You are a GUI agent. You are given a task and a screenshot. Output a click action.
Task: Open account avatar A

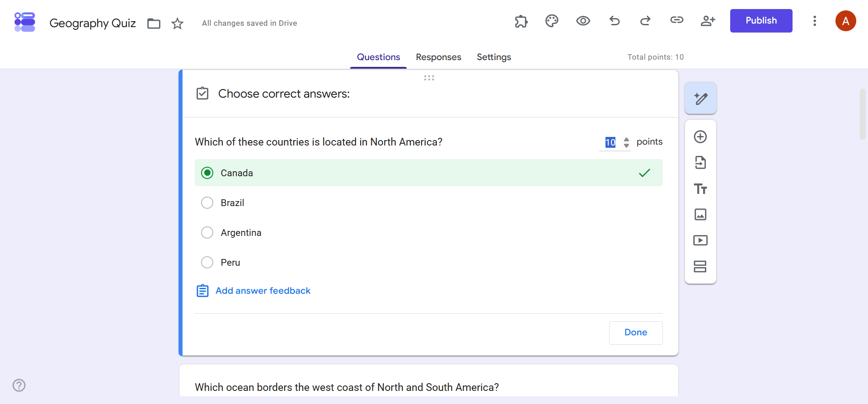click(846, 21)
